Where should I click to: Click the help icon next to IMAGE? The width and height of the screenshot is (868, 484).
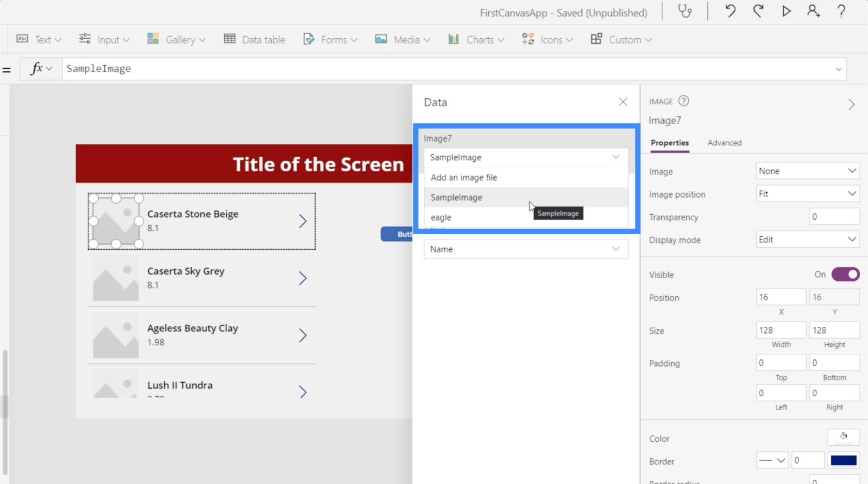coord(684,101)
